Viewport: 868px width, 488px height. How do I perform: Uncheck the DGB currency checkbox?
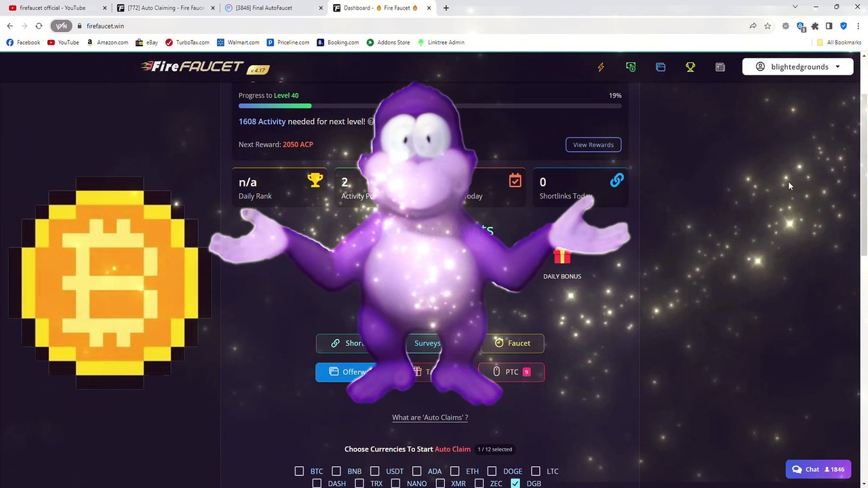coord(515,483)
